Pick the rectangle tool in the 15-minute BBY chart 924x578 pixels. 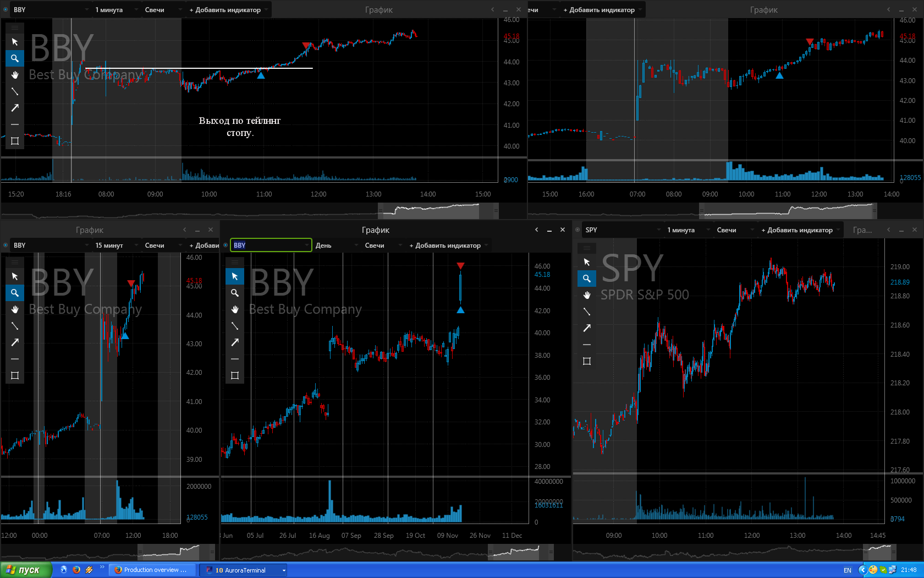coord(15,375)
